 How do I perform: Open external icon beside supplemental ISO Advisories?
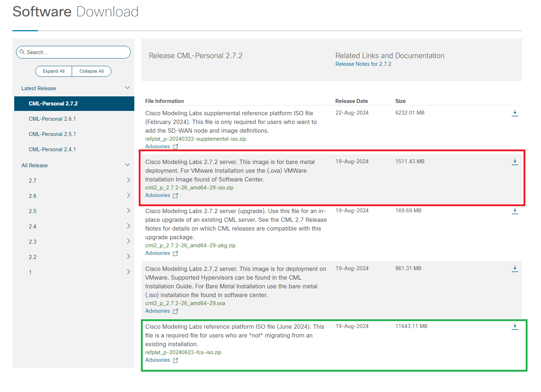point(175,147)
